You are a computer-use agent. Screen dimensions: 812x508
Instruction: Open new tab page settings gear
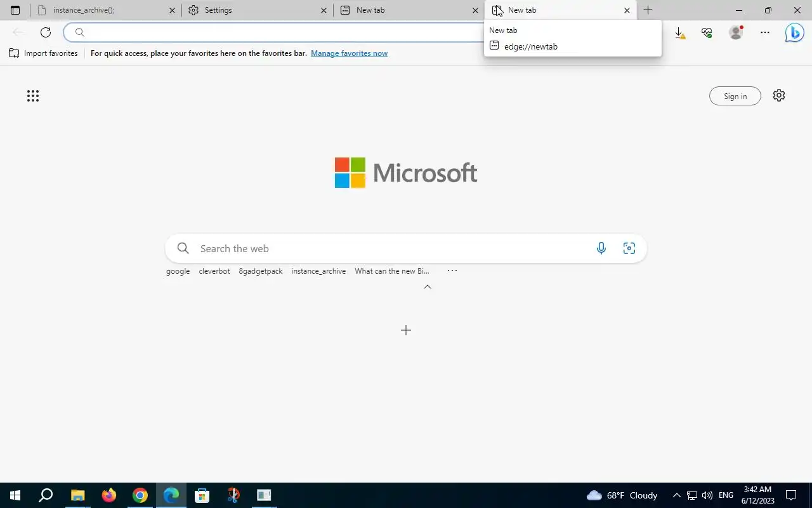tap(779, 95)
